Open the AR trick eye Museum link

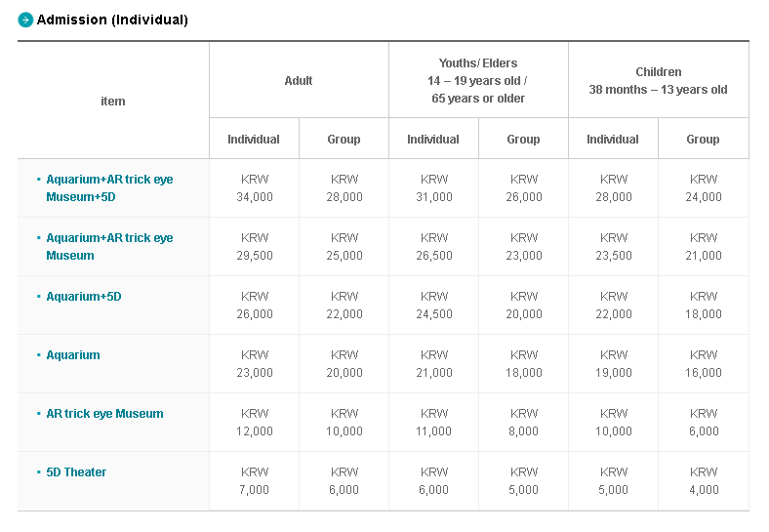[x=104, y=414]
